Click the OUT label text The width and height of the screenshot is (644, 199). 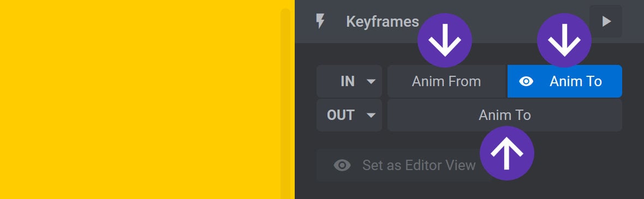click(x=341, y=115)
